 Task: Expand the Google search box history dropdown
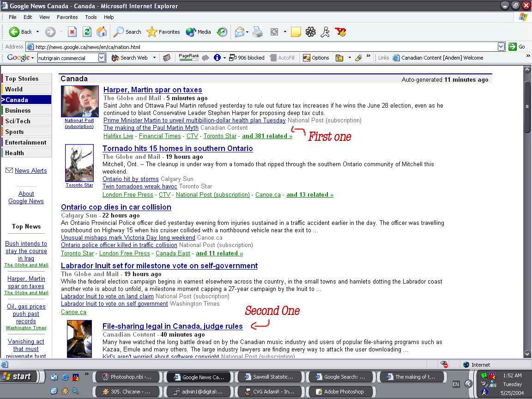coord(102,58)
